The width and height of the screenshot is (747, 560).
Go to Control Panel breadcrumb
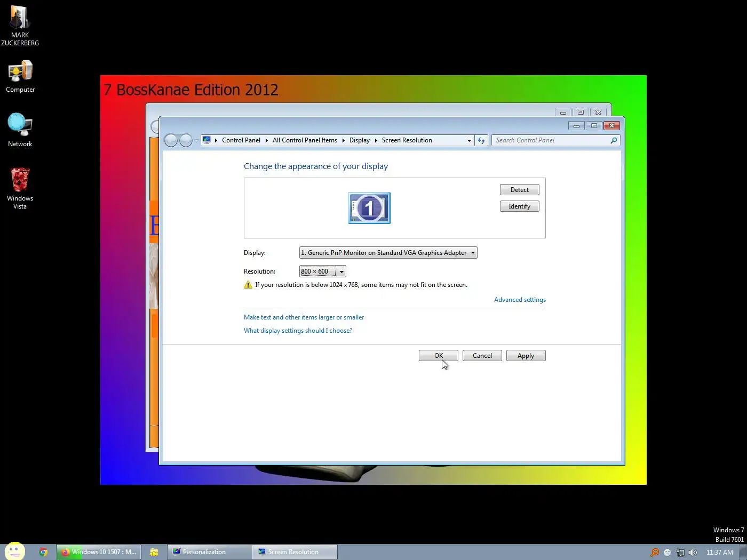point(241,140)
